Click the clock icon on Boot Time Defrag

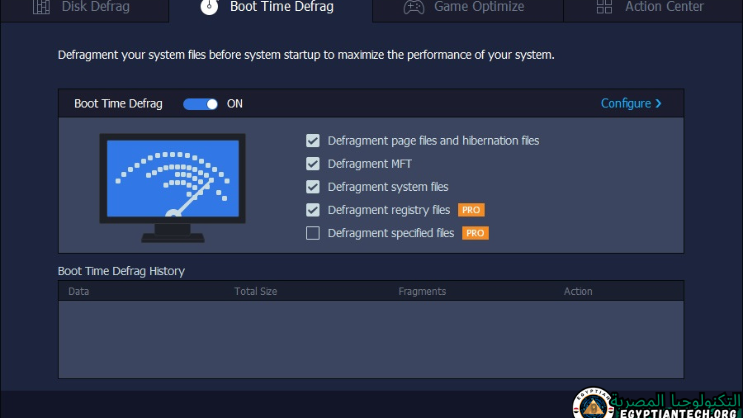point(208,7)
